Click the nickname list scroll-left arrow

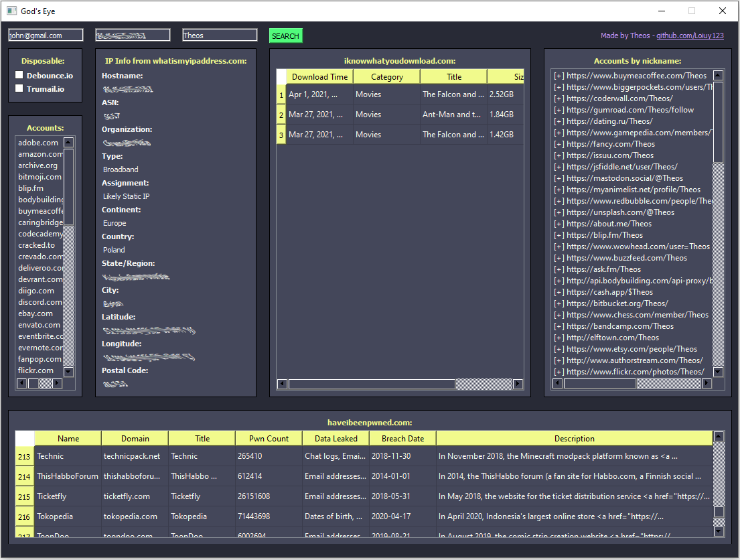[557, 383]
